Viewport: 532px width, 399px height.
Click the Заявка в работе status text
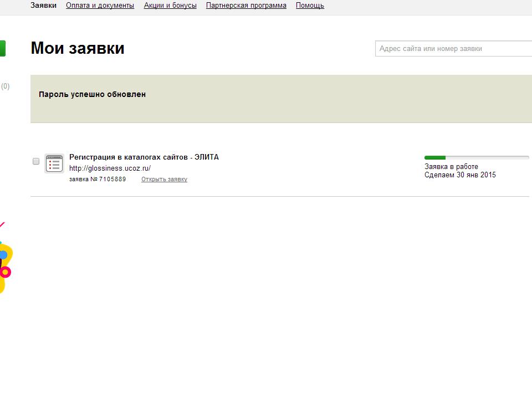coord(451,167)
